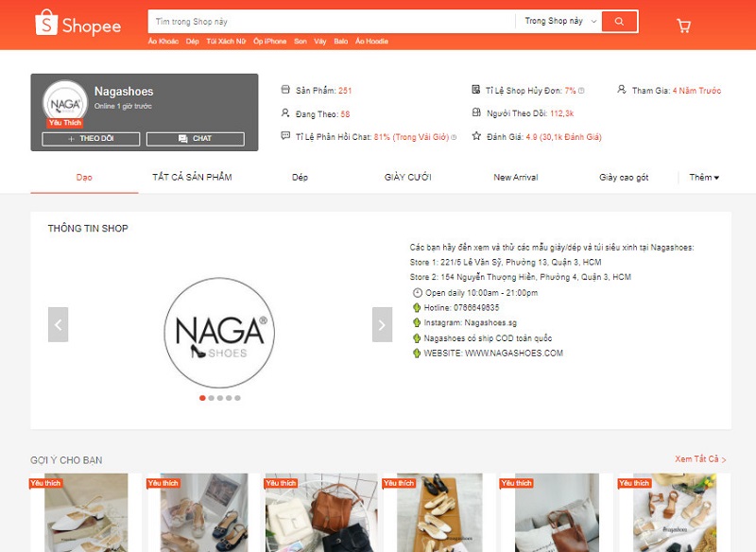Open 'Xem Tất Cả' suggestions link
756x552 pixels.
tap(700, 459)
